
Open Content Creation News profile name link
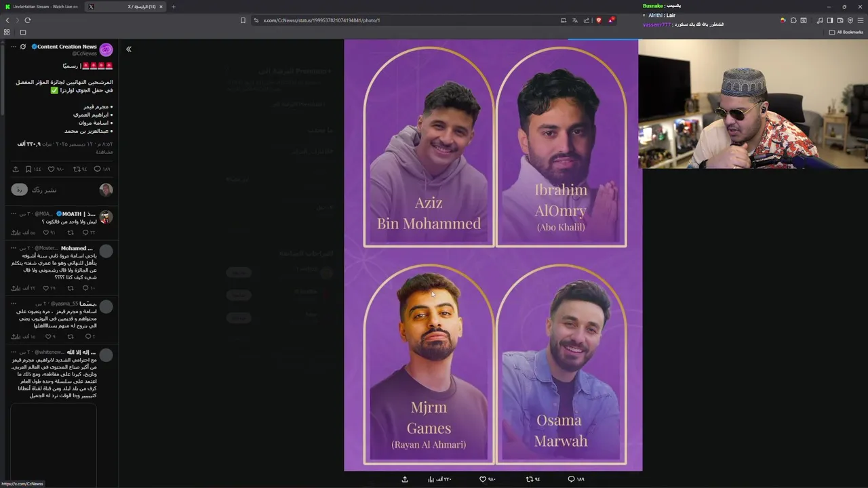pyautogui.click(x=66, y=47)
